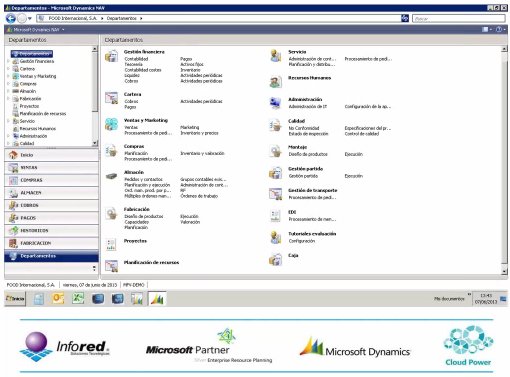Expand Ventas y Marketing tree node

coord(8,76)
